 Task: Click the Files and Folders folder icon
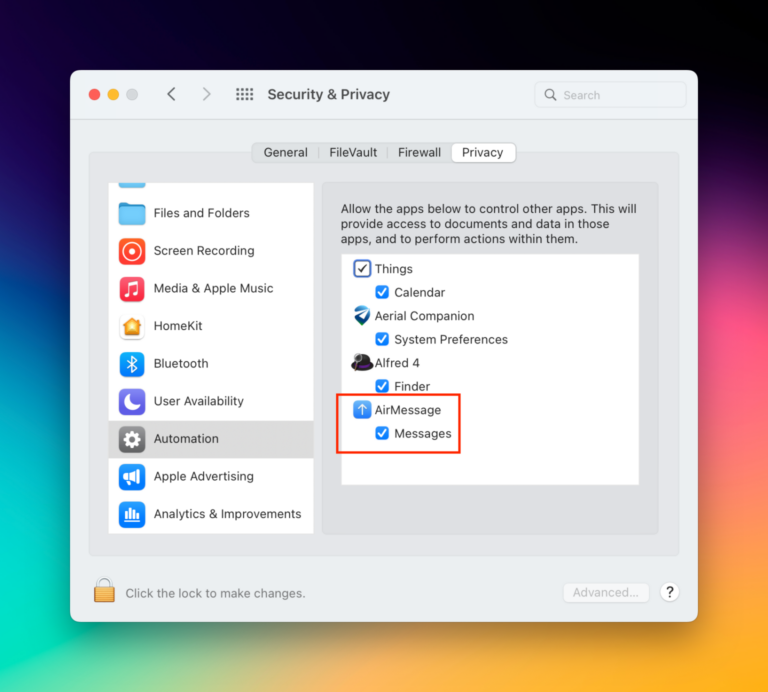[132, 214]
